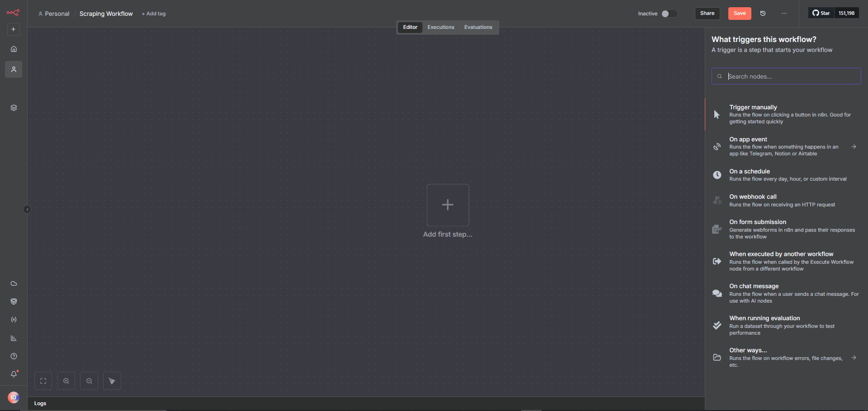
Task: Zoom in on the canvas
Action: coord(66,381)
